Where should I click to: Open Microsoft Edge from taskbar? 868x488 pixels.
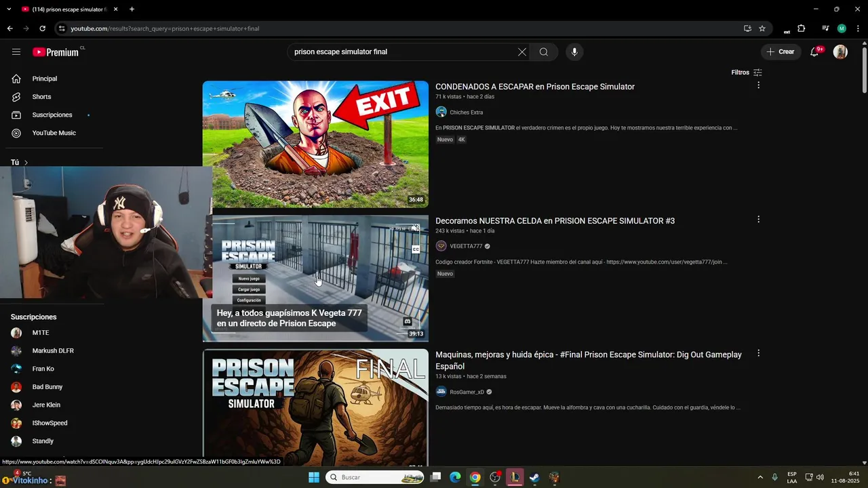tap(455, 477)
